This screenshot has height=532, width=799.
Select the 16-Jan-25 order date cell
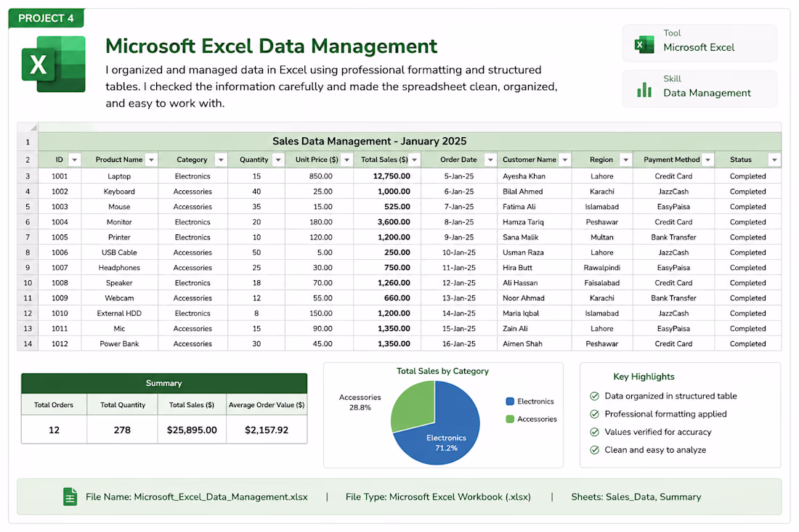pyautogui.click(x=458, y=343)
